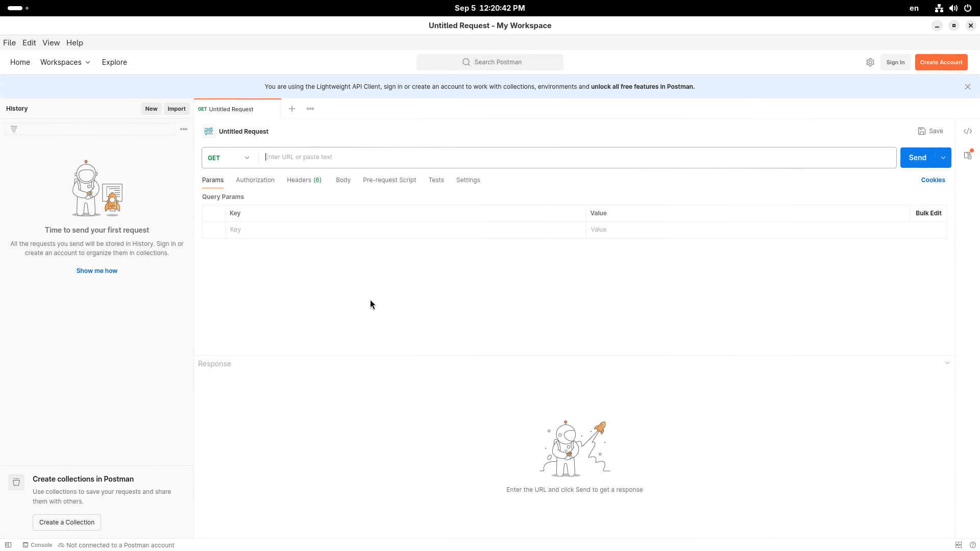Open the Edit menu
The width and height of the screenshot is (980, 551).
pyautogui.click(x=29, y=43)
